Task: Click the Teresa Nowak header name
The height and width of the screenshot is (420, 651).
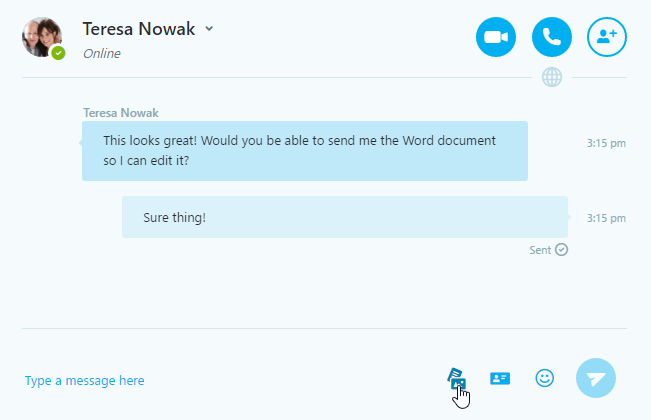Action: (x=139, y=29)
